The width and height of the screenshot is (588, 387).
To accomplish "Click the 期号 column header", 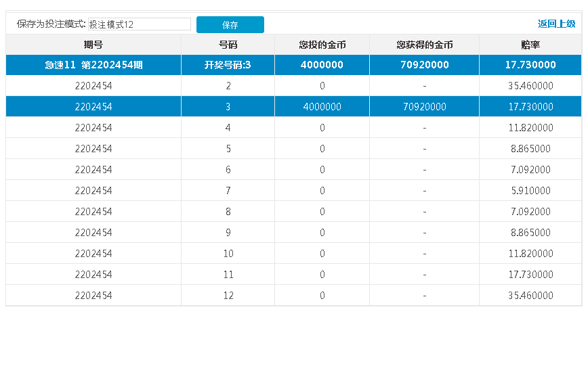I will click(93, 45).
